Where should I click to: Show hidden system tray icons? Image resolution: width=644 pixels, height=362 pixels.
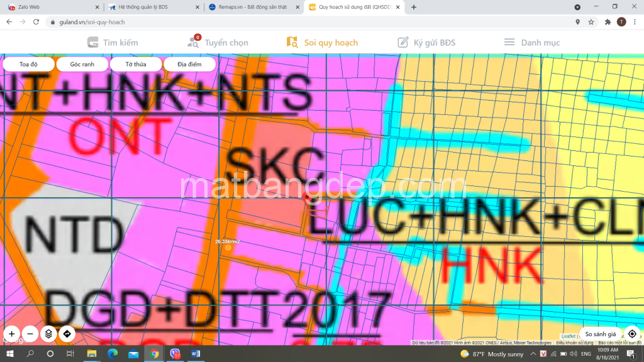533,354
